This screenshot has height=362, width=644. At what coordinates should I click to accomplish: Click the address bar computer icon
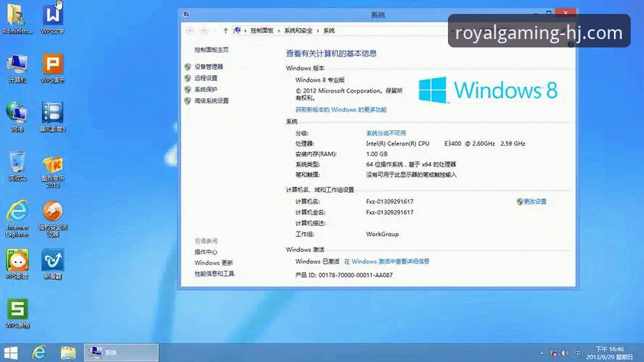[237, 31]
